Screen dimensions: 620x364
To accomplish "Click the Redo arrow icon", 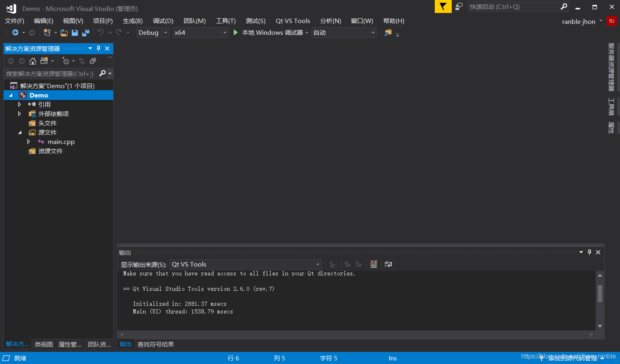I will tap(118, 33).
